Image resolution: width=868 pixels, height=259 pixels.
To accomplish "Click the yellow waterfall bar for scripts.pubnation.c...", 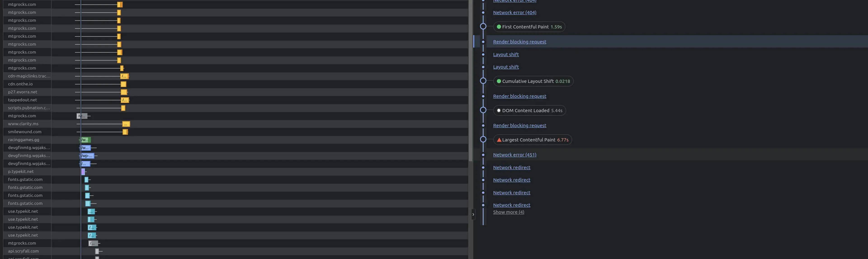I will click(x=123, y=108).
